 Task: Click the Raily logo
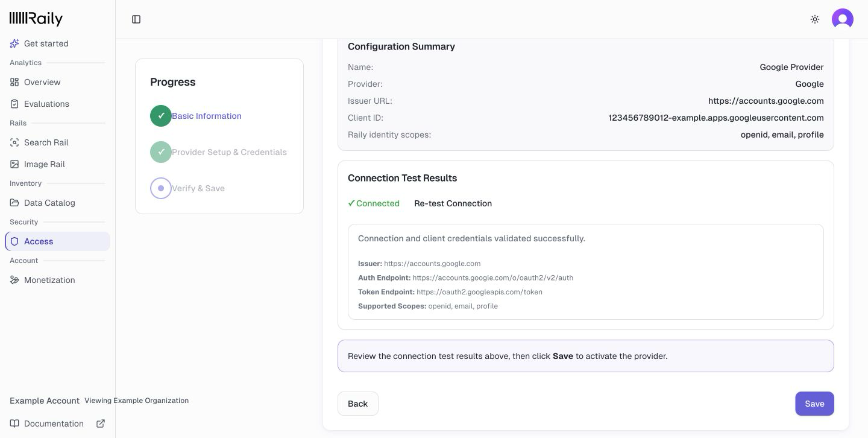point(36,19)
